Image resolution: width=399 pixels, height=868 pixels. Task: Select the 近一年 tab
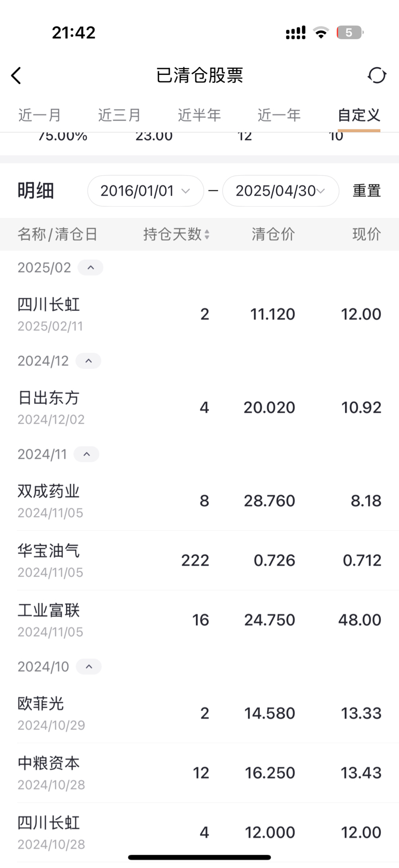pos(279,115)
